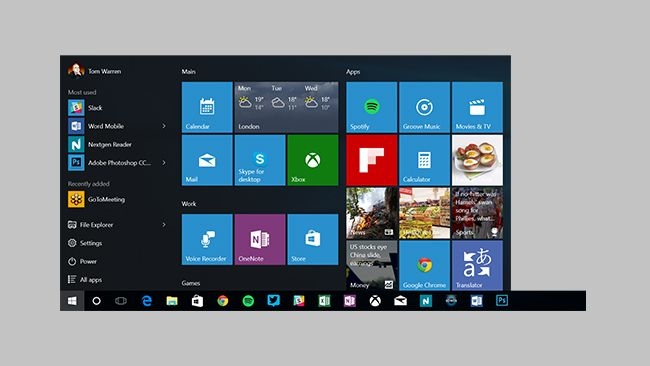This screenshot has width=650, height=366.
Task: Open the food photo tile with eggs
Action: [x=477, y=160]
